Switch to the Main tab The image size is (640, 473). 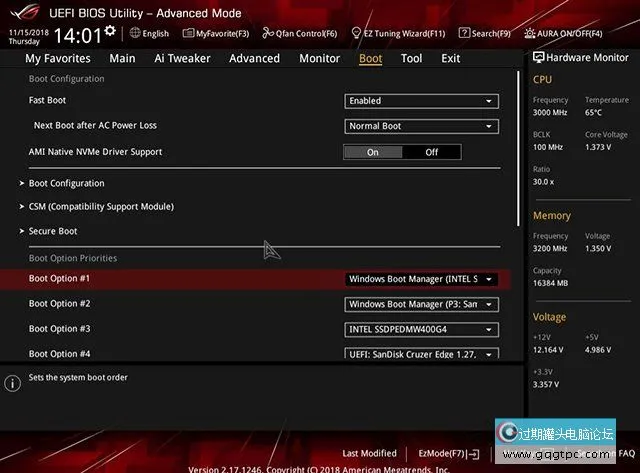(122, 58)
